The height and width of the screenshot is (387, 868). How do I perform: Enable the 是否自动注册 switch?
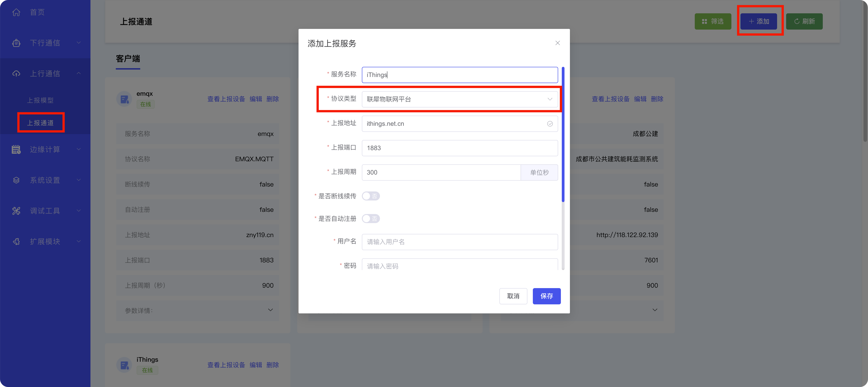pos(371,219)
